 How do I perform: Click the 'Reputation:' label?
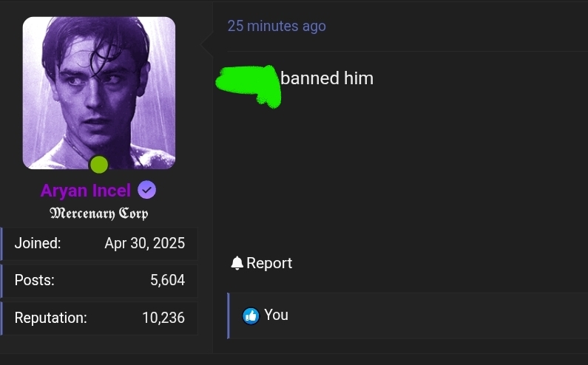[x=50, y=318]
